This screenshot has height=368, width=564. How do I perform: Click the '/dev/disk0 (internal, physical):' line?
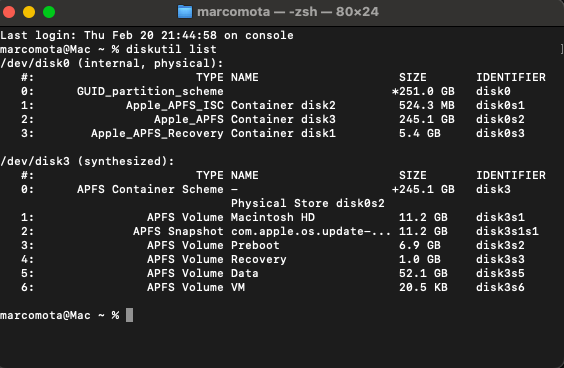coord(112,63)
